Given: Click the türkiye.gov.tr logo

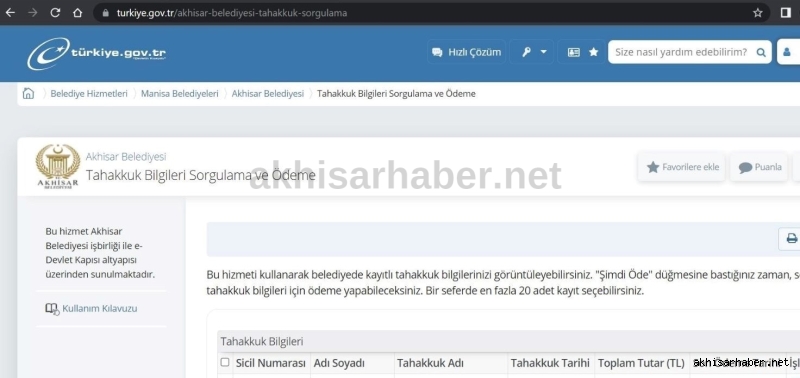Looking at the screenshot, I should 96,53.
